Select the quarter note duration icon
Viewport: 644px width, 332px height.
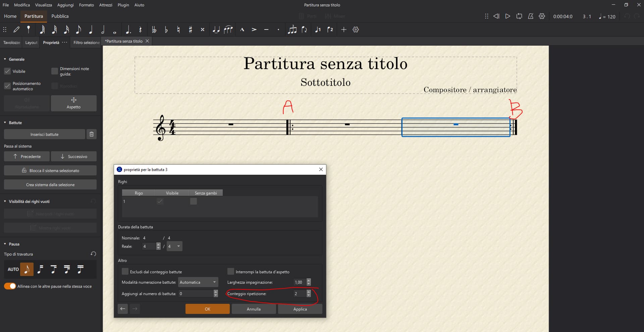tap(91, 30)
